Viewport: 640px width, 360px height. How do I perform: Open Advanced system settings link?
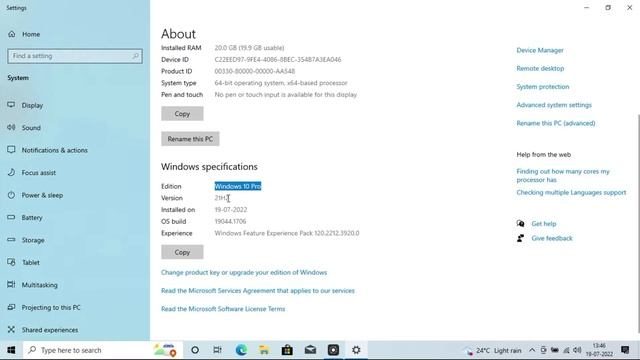click(554, 105)
